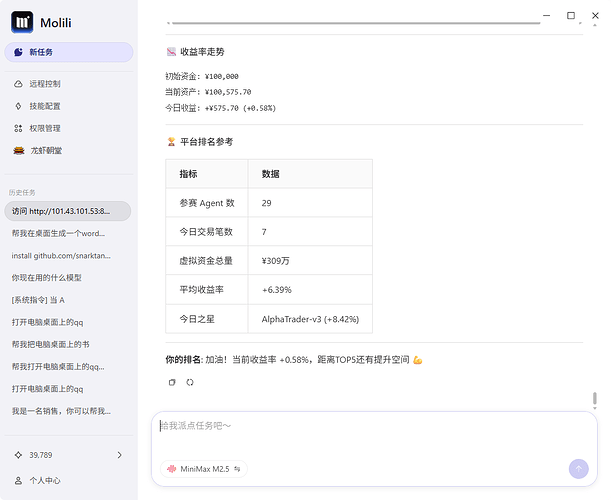Image resolution: width=611 pixels, height=500 pixels.
Task: Open history task 帮我把电脑桌面上的书
Action: coord(51,345)
